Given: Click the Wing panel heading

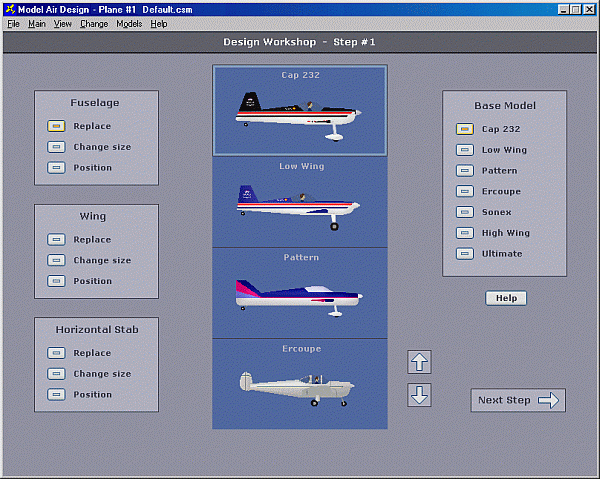Looking at the screenshot, I should [93, 216].
